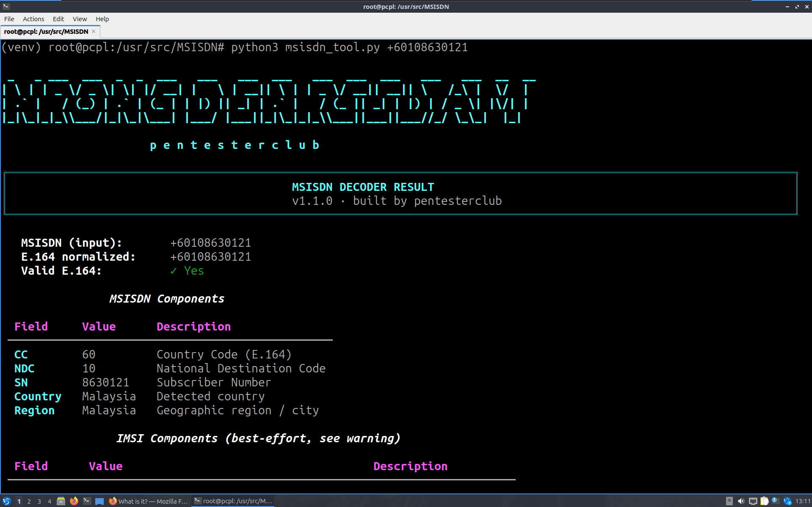Open the application launcher menu
Image resolution: width=812 pixels, height=507 pixels.
tap(6, 501)
